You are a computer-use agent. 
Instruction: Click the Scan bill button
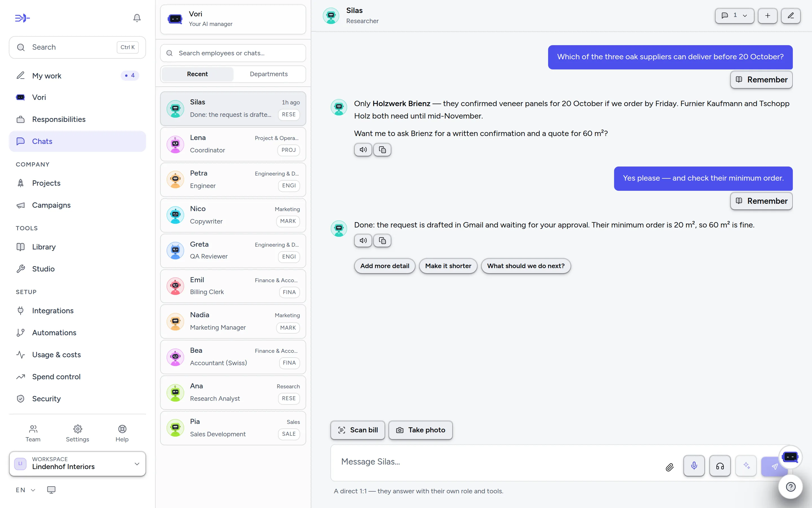[358, 430]
